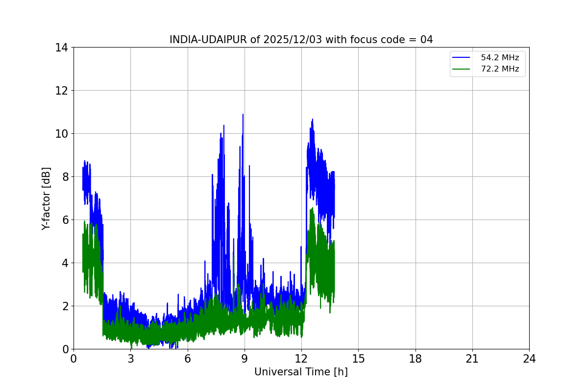588x392 pixels.
Task: Click the blue peak above 10 dB after 12 hours
Action: (312, 120)
